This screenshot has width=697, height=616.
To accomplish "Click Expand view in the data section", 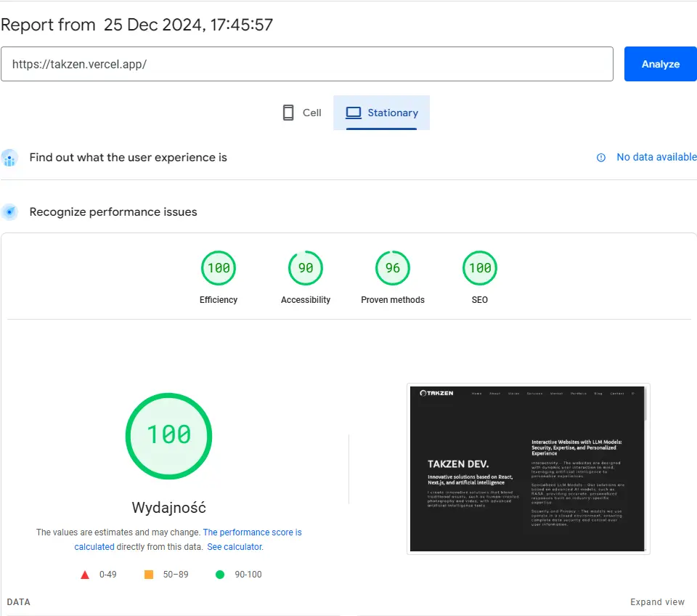I will click(657, 602).
